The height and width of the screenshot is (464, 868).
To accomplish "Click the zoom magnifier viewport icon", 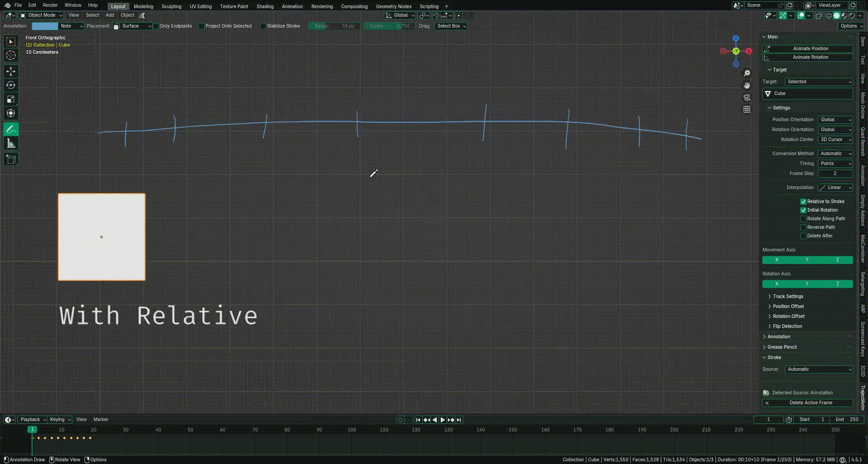I will (747, 73).
